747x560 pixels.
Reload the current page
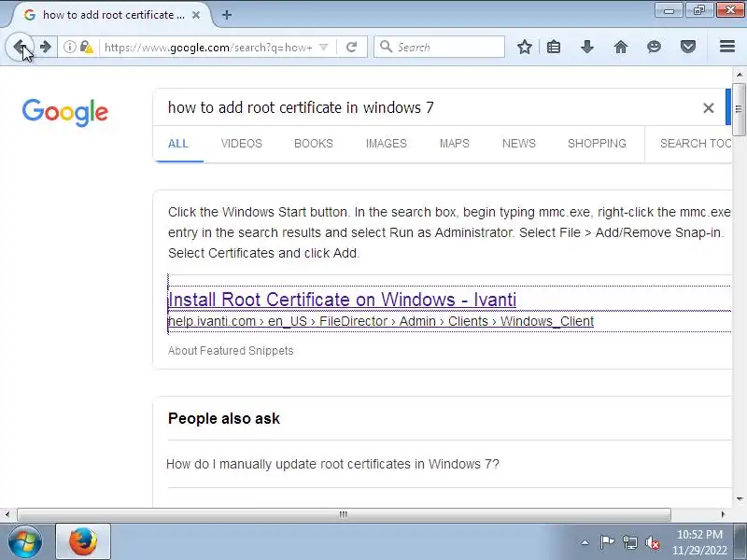coord(352,47)
